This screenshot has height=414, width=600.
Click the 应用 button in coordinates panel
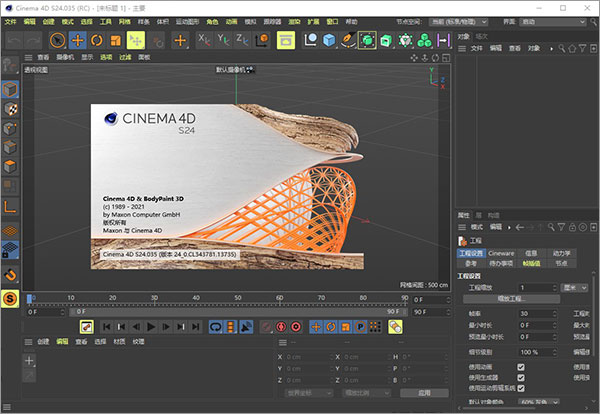tap(425, 393)
